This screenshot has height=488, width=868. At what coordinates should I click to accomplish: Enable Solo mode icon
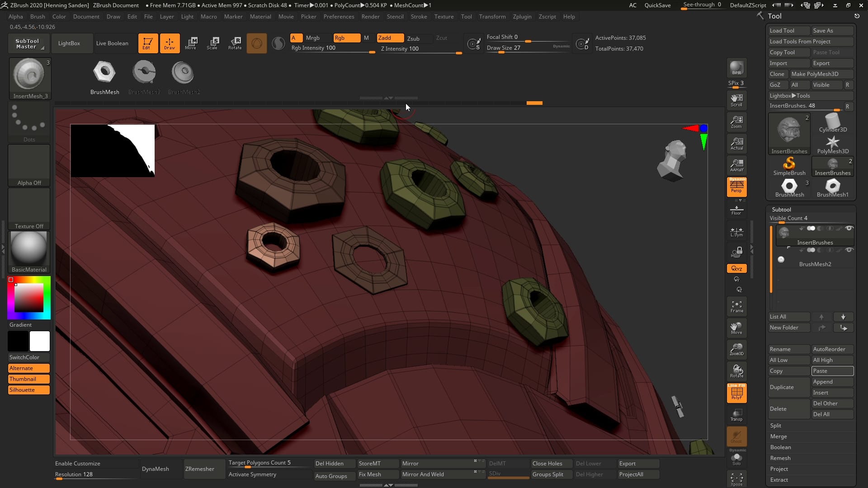click(x=736, y=459)
